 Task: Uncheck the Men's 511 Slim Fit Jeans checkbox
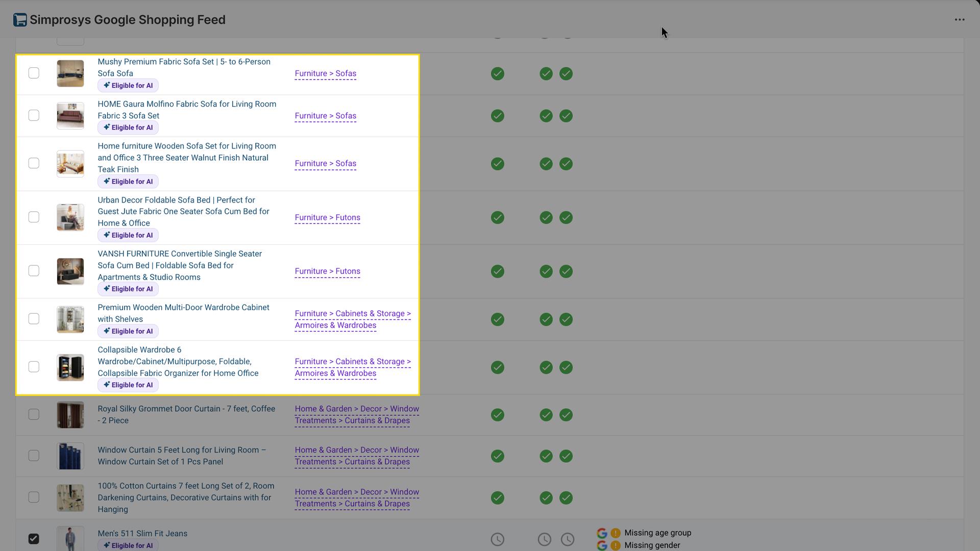(x=34, y=539)
